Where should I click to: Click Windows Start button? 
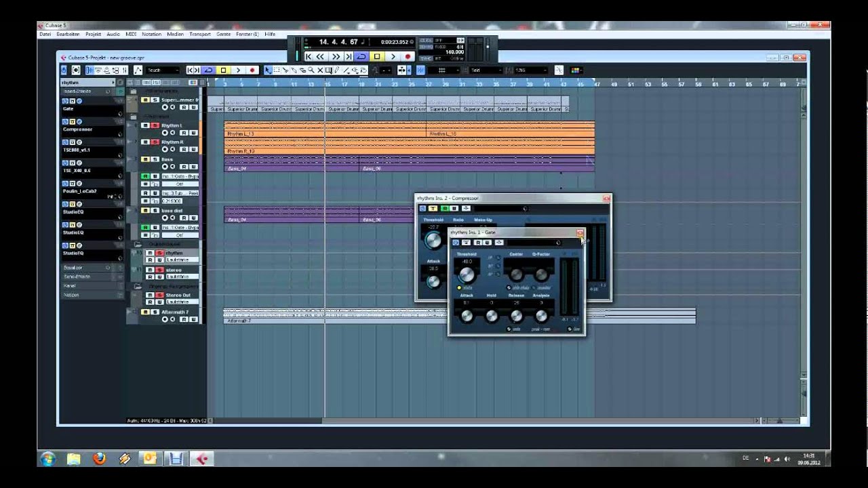point(47,459)
